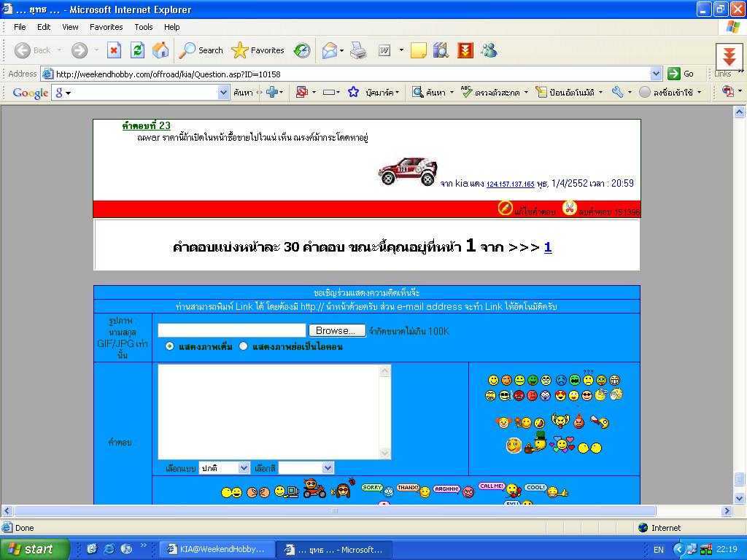
Task: Click the Browse... file button
Action: pos(336,330)
